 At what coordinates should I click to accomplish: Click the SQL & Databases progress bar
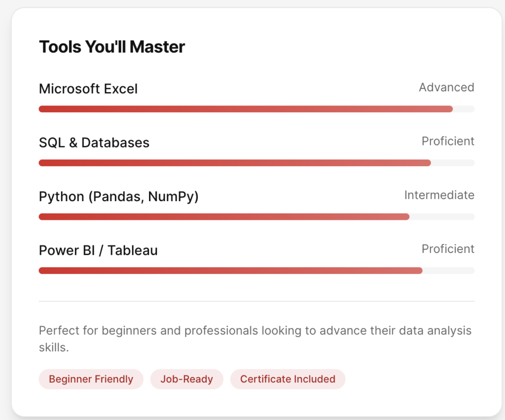[235, 163]
